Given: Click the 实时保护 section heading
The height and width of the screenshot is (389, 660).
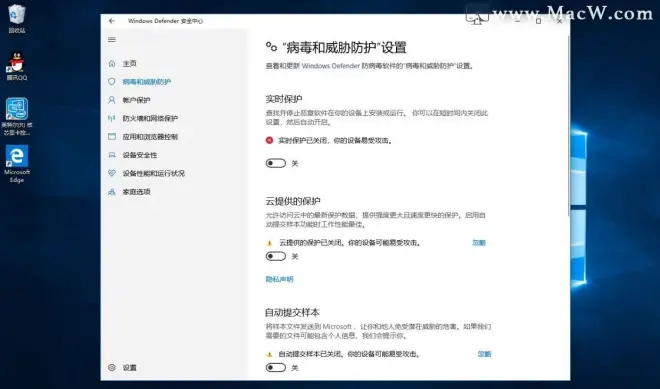Looking at the screenshot, I should (284, 99).
